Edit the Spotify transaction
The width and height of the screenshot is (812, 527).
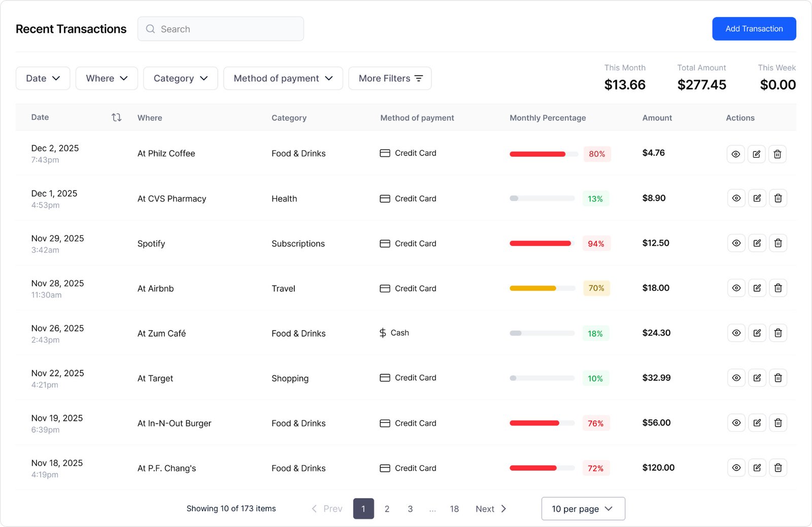(757, 243)
